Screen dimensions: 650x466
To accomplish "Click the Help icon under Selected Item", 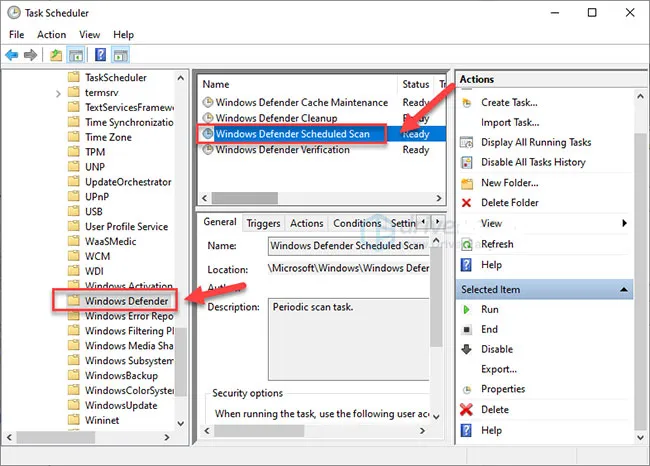I will (466, 430).
